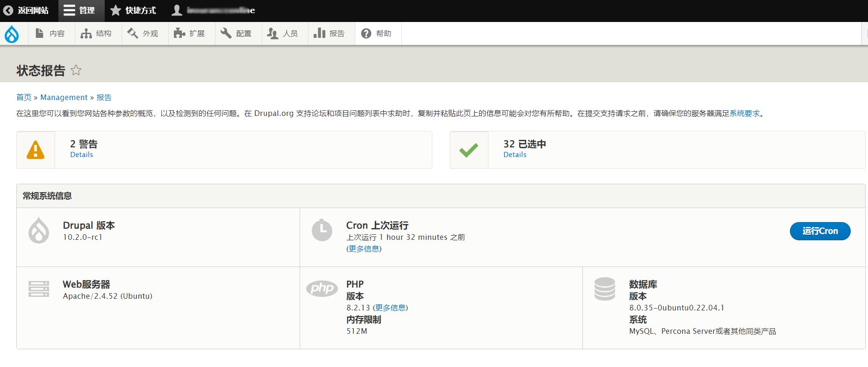Viewport: 868px width, 367px height.
Task: Open the 帮助 help menu
Action: tap(378, 34)
